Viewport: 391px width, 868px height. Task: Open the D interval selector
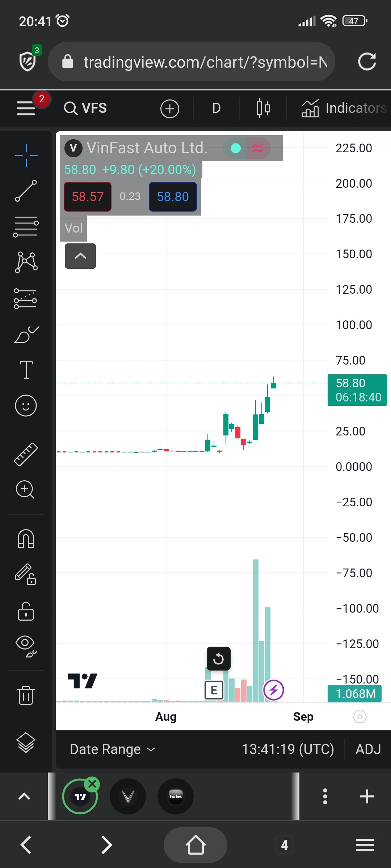coord(216,108)
